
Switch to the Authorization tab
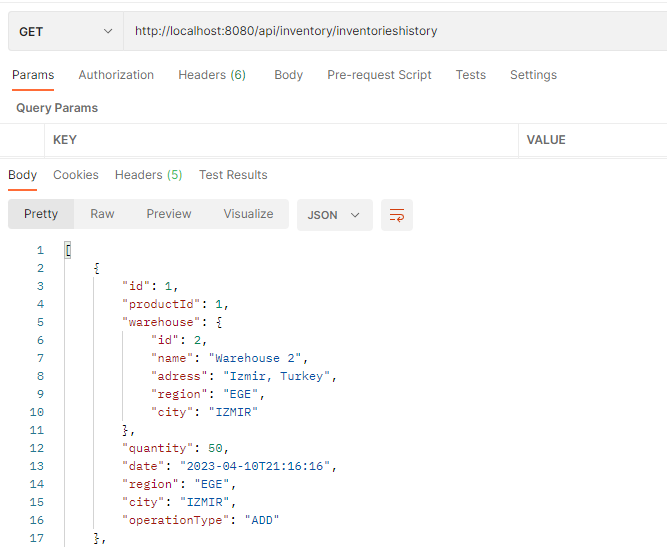[116, 75]
